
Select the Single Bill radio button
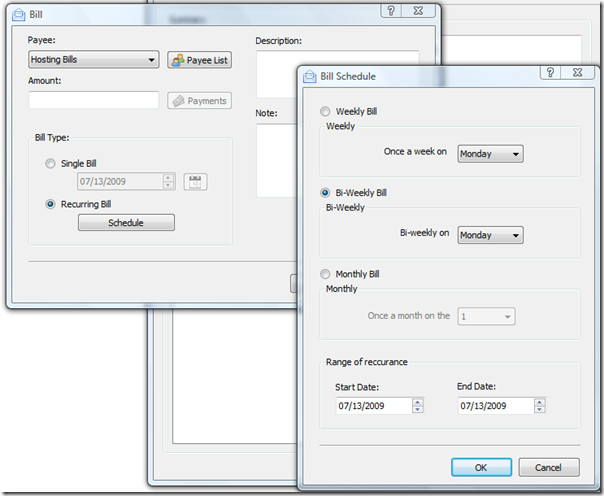point(50,164)
